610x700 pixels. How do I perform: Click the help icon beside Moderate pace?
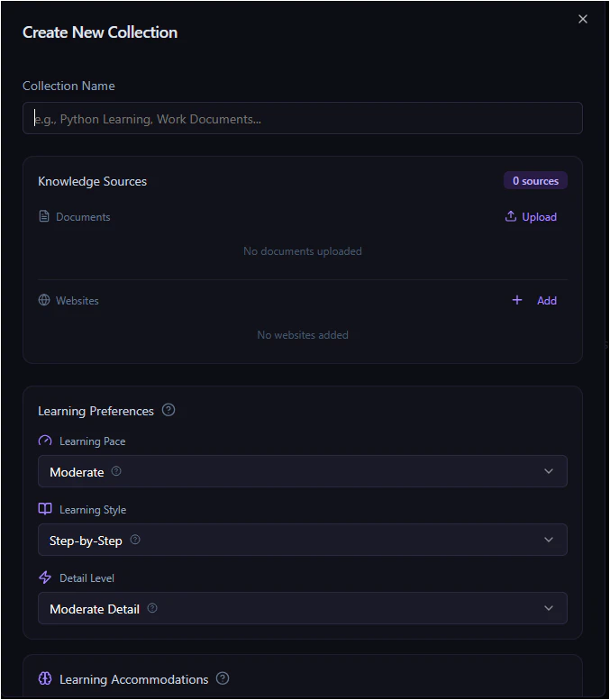click(x=116, y=471)
